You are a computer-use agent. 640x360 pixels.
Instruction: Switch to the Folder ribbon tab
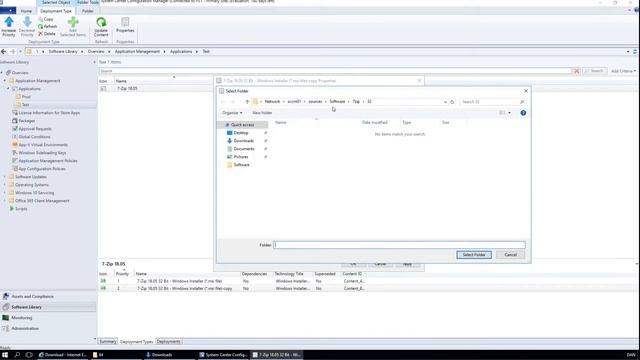(88, 11)
